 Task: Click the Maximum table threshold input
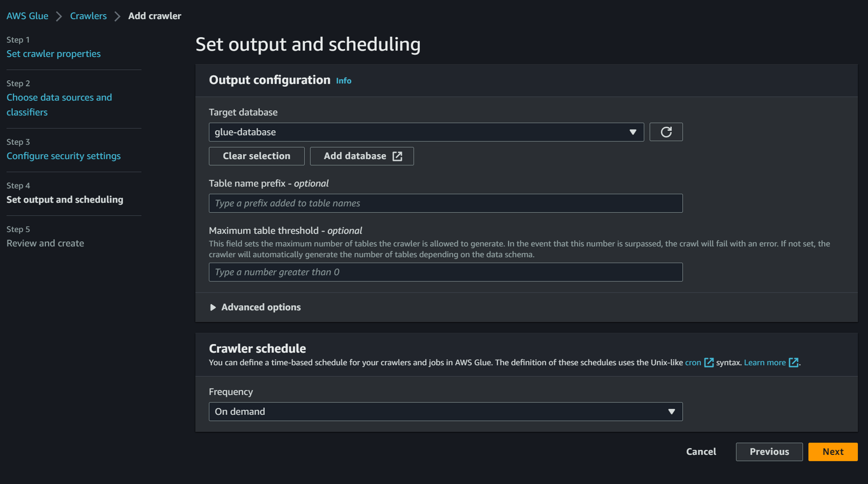[x=445, y=272]
